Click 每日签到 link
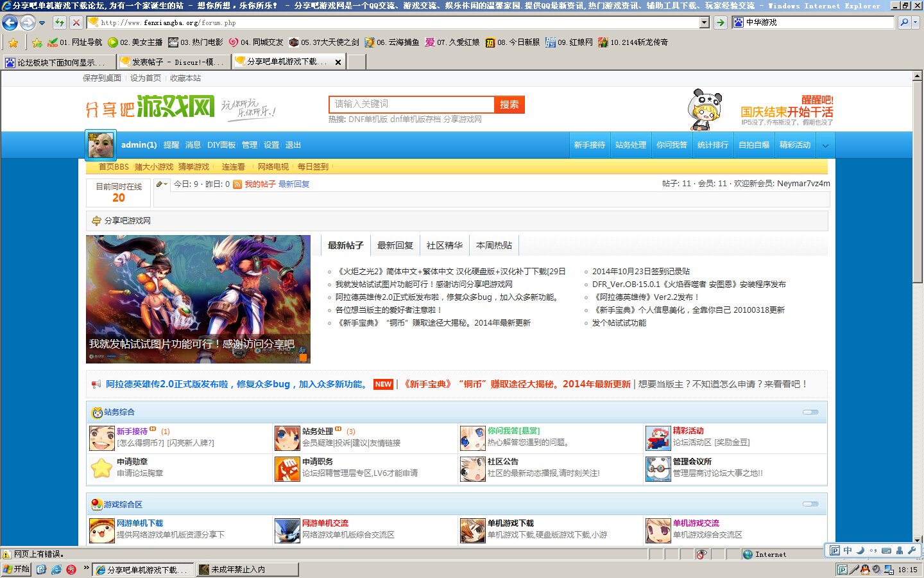This screenshot has width=924, height=578. coord(313,167)
